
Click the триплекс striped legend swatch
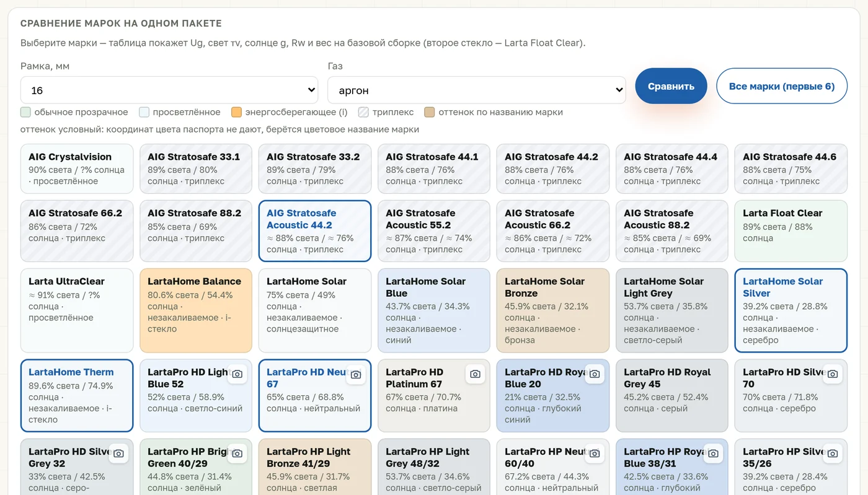pyautogui.click(x=364, y=112)
